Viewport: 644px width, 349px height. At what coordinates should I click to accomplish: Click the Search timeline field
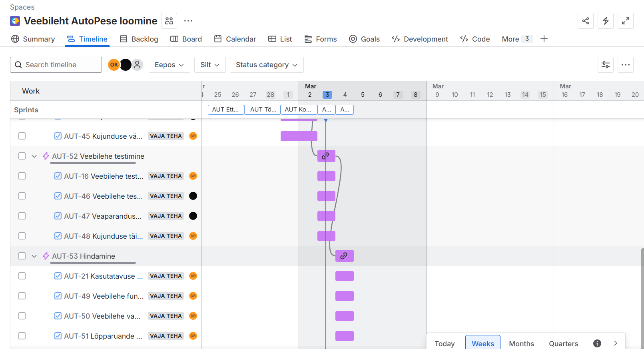(56, 65)
